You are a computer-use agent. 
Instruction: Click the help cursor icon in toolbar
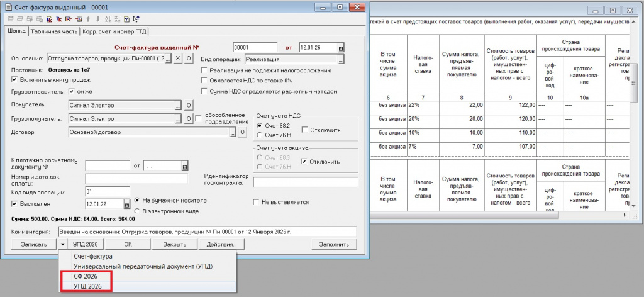coord(136,20)
